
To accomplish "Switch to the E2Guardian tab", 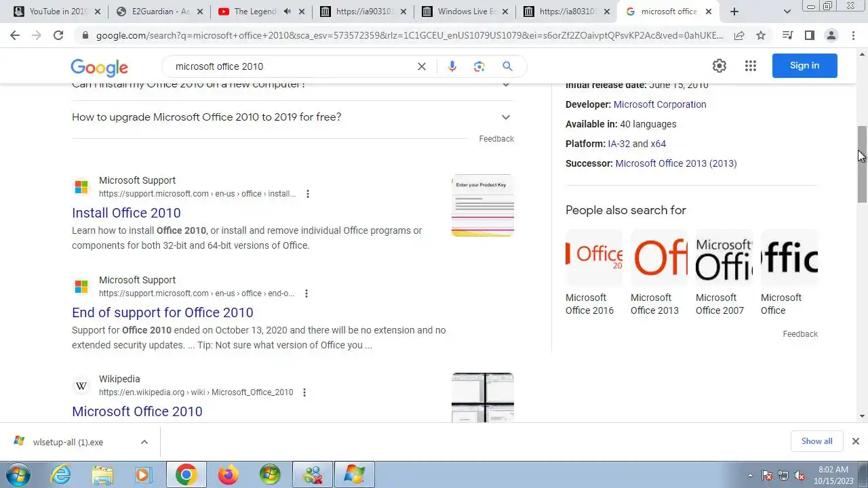I will pyautogui.click(x=159, y=12).
